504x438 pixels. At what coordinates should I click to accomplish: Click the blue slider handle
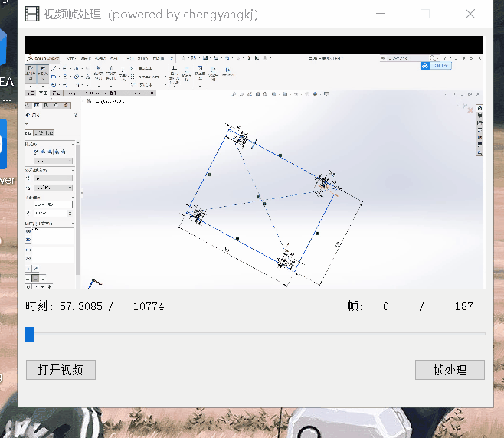[30, 334]
